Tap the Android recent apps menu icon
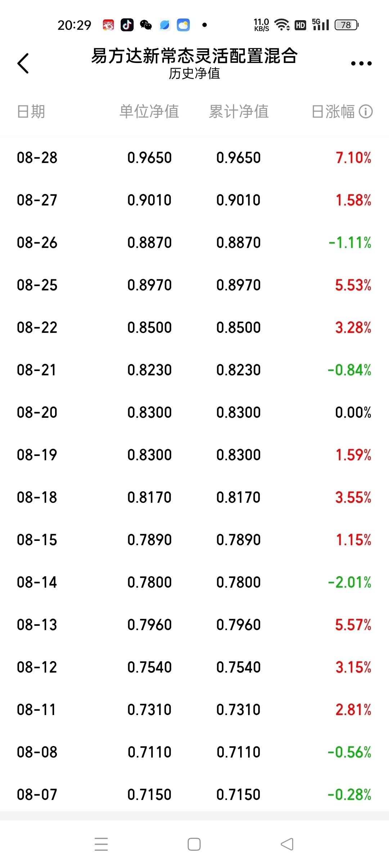Image resolution: width=389 pixels, height=868 pixels. click(101, 844)
